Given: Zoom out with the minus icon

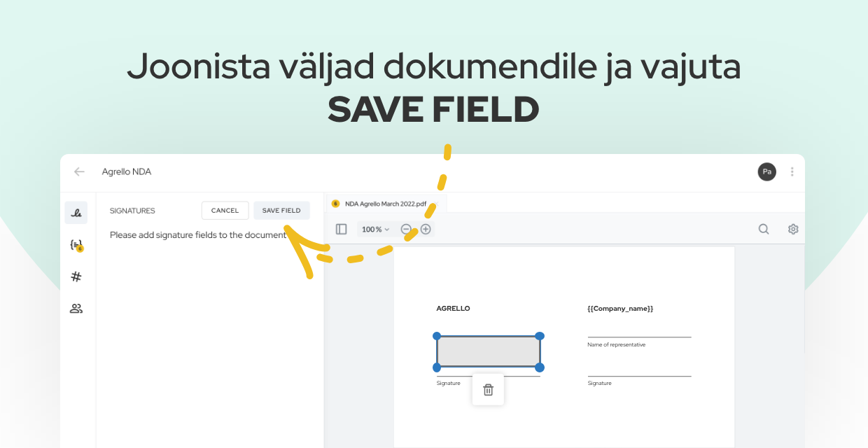Looking at the screenshot, I should [406, 229].
